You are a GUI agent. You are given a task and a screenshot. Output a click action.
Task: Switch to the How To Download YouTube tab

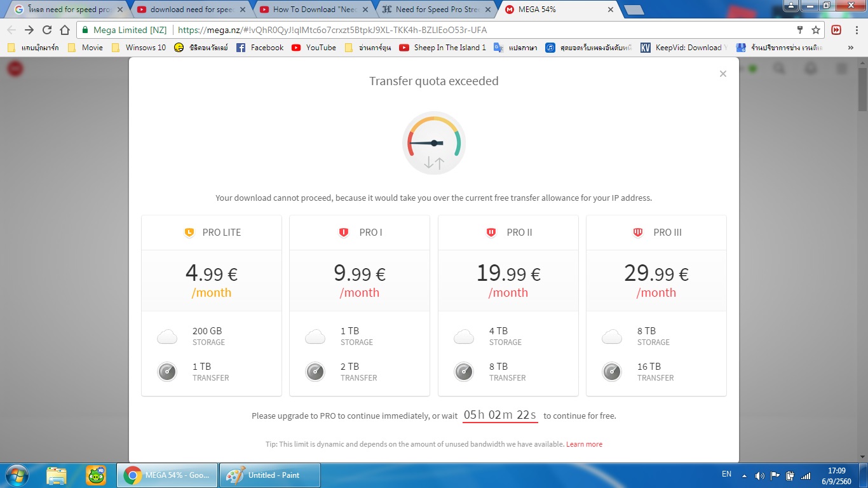[314, 10]
